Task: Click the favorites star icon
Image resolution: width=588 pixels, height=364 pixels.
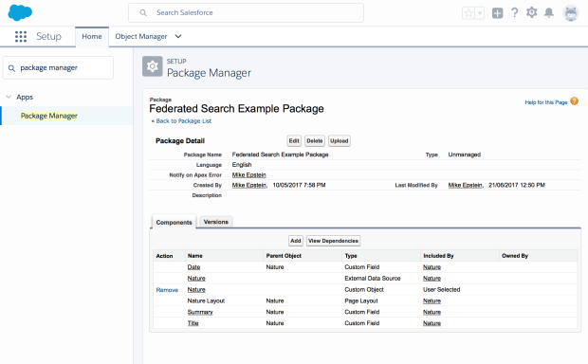Action: tap(469, 13)
